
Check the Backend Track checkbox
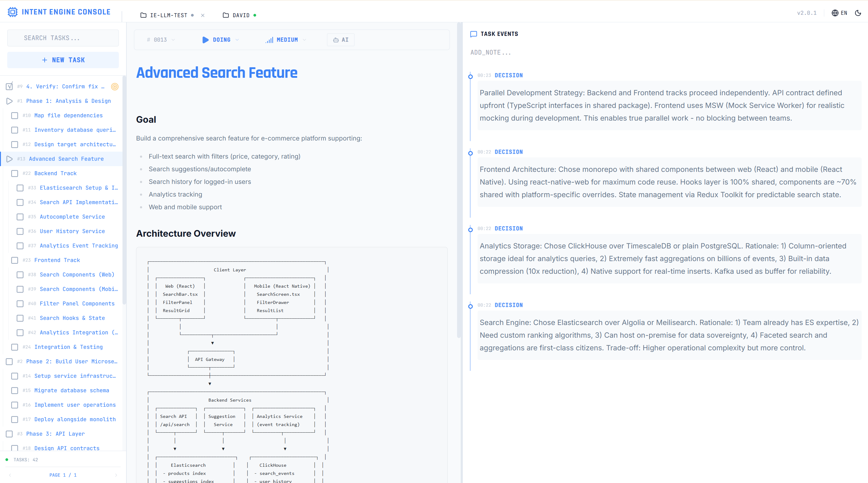(14, 173)
